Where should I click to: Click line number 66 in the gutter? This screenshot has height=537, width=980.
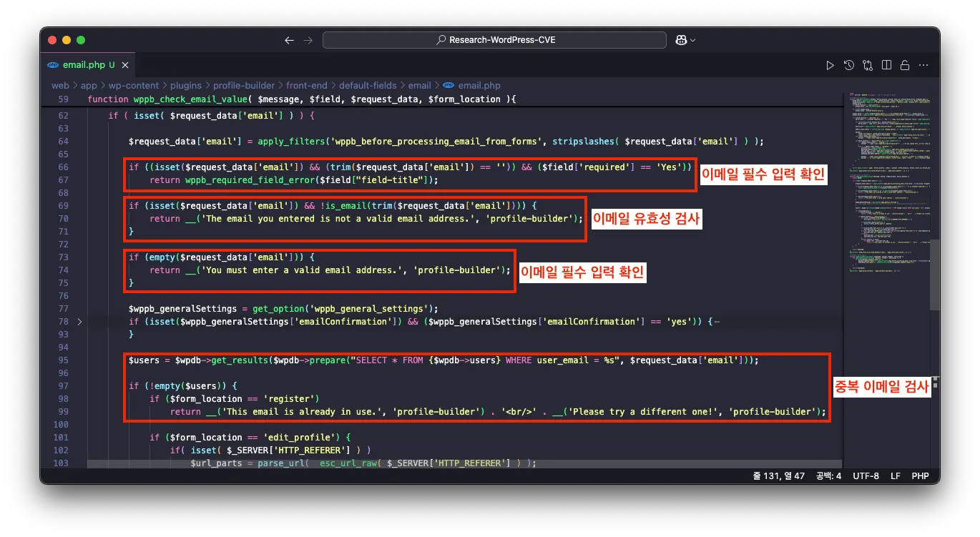coord(63,167)
